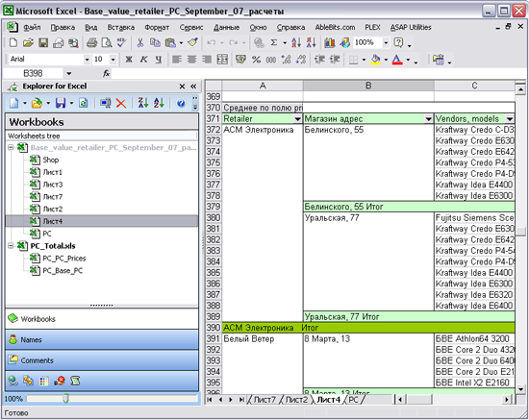Click the zoom slider in Explorer pane
Screen dimensions: 529x420
(x=66, y=399)
